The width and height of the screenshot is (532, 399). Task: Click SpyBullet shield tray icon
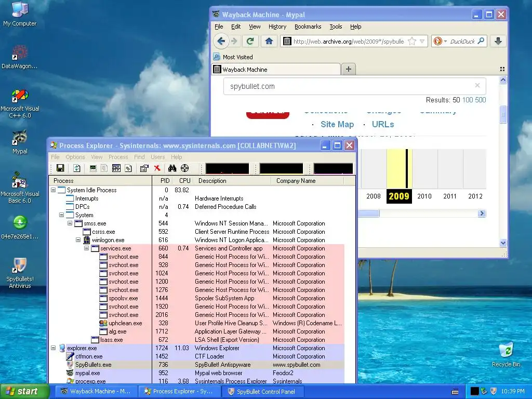coord(494,392)
